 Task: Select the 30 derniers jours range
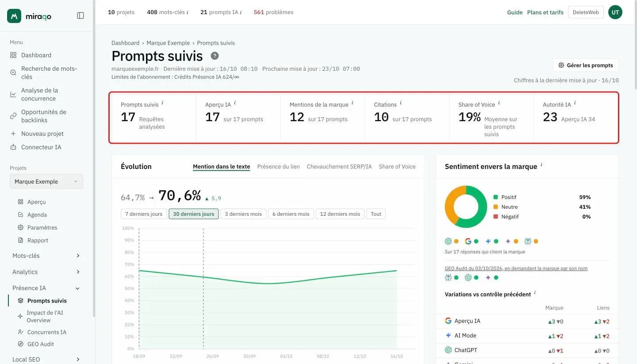coord(193,214)
